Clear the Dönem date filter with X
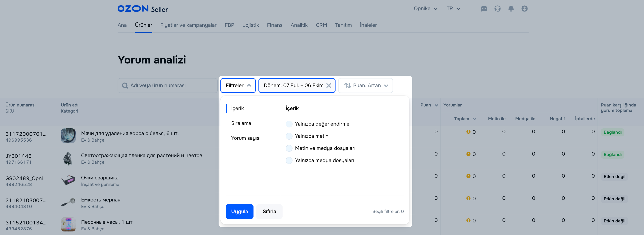This screenshot has width=644, height=235. click(329, 86)
